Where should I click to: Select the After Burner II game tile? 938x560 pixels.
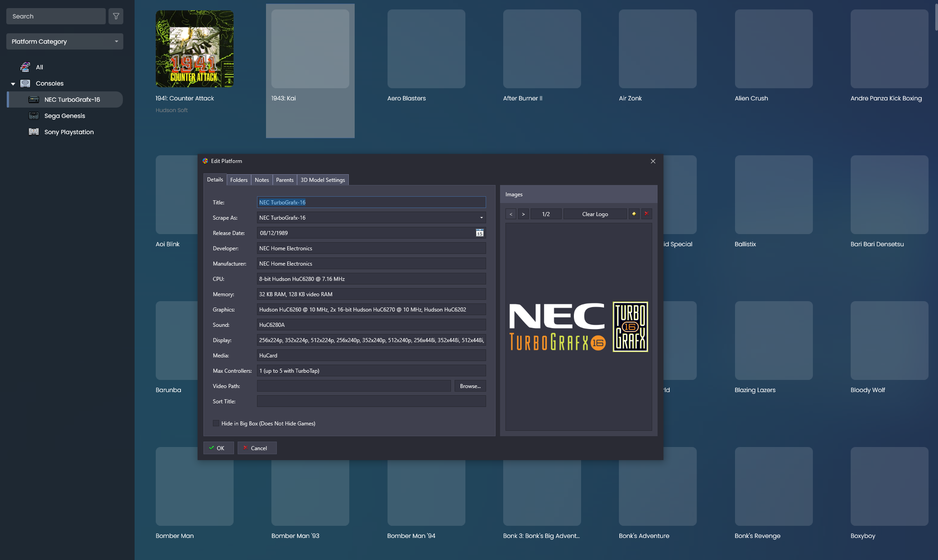[x=542, y=49]
